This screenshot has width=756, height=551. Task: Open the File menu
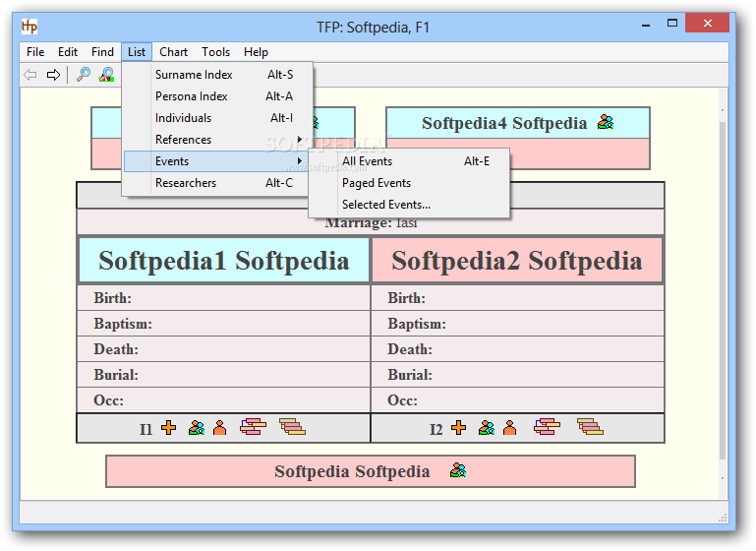[35, 52]
